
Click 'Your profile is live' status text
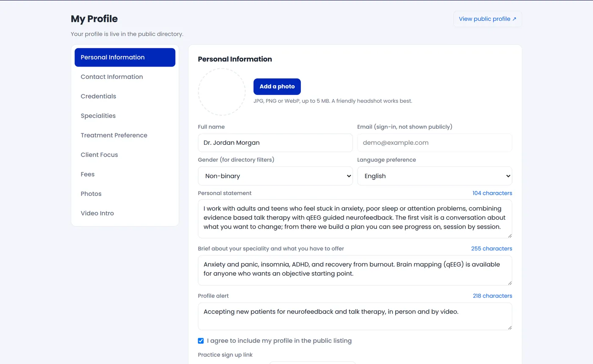point(127,34)
